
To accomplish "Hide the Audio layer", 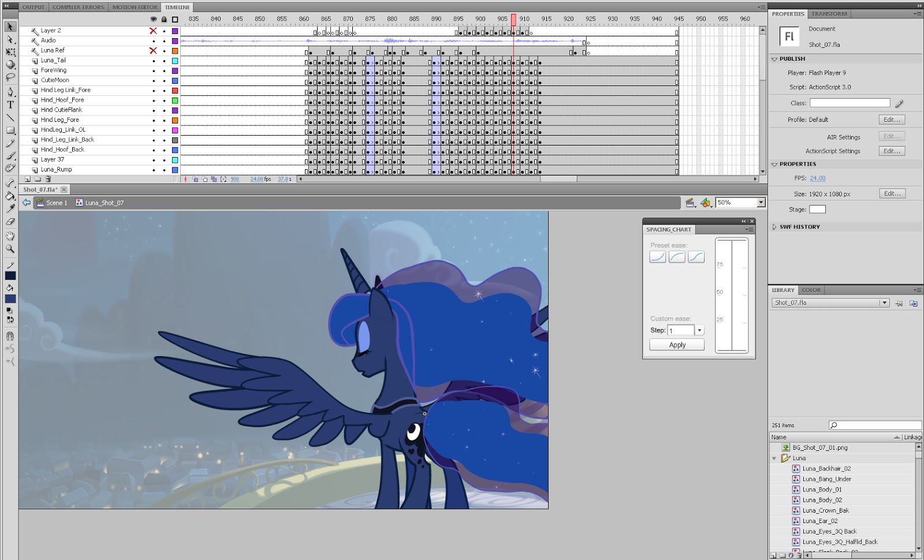I will coord(153,41).
